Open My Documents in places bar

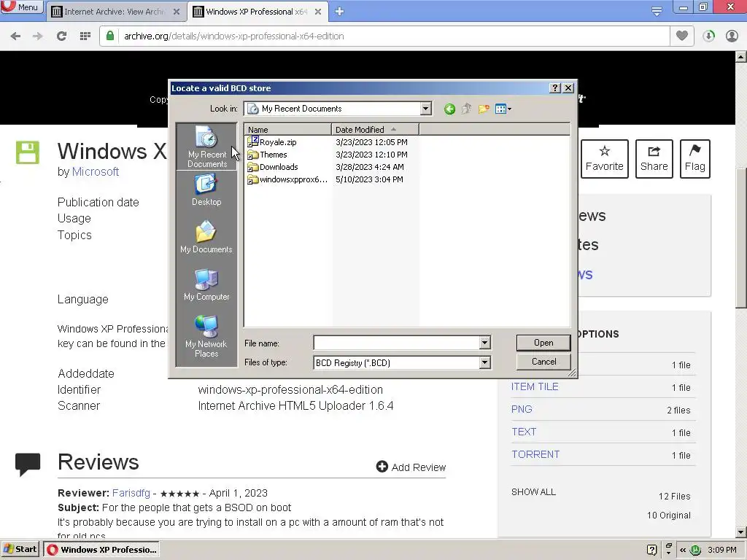pyautogui.click(x=206, y=237)
